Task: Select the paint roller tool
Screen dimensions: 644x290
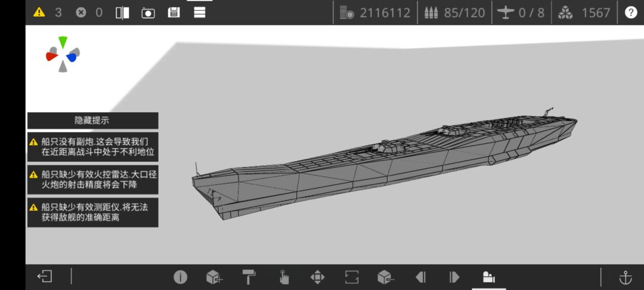Action: (x=249, y=277)
